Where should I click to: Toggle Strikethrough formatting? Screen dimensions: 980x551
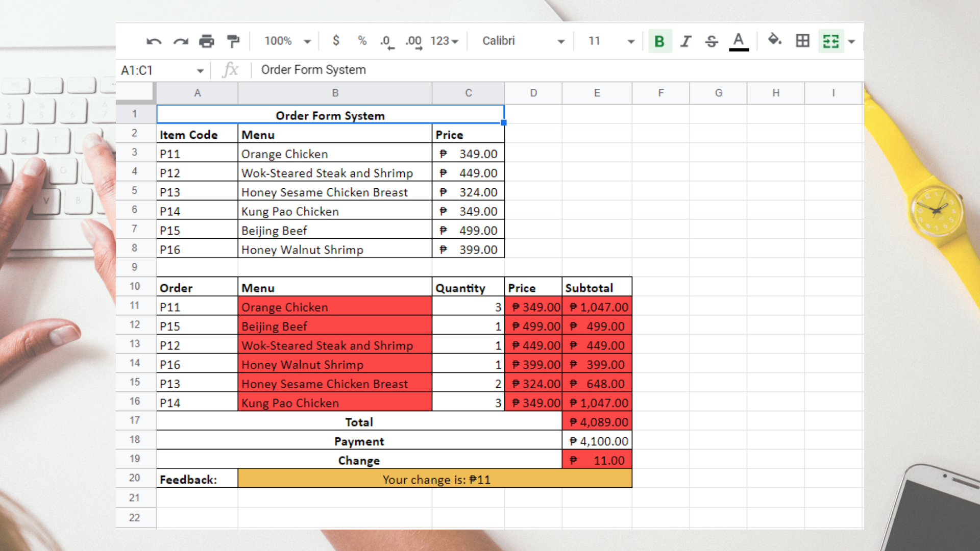(x=712, y=41)
